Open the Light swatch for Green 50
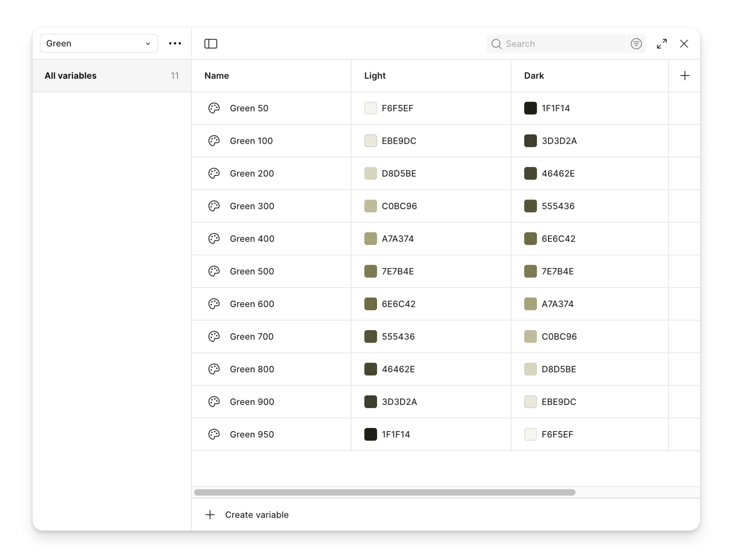The image size is (729, 560). [370, 108]
